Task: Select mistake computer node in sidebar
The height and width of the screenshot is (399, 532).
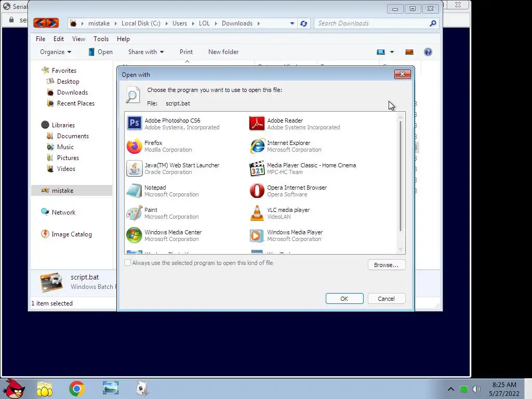Action: pyautogui.click(x=72, y=190)
